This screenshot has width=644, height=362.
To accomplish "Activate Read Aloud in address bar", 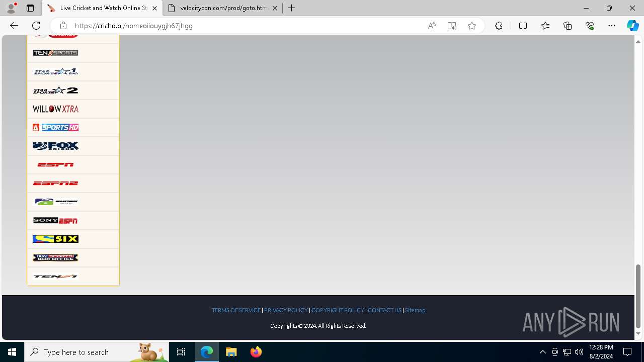I will coord(432,26).
